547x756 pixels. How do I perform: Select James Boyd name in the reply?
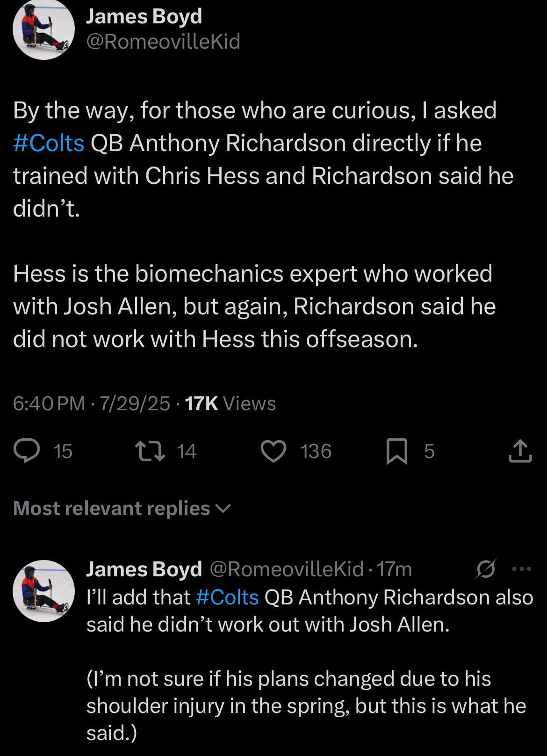pos(144,569)
